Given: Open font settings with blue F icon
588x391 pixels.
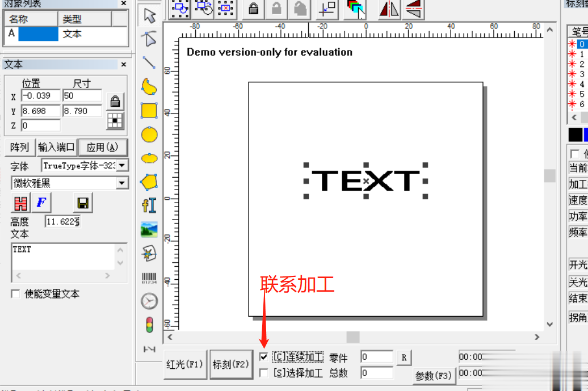Looking at the screenshot, I should (41, 203).
